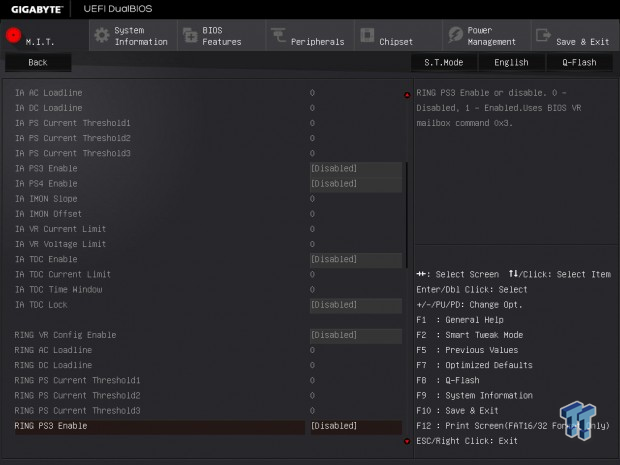Select IA PS Current Threshold2 value
Image resolution: width=620 pixels, height=465 pixels.
tap(312, 138)
